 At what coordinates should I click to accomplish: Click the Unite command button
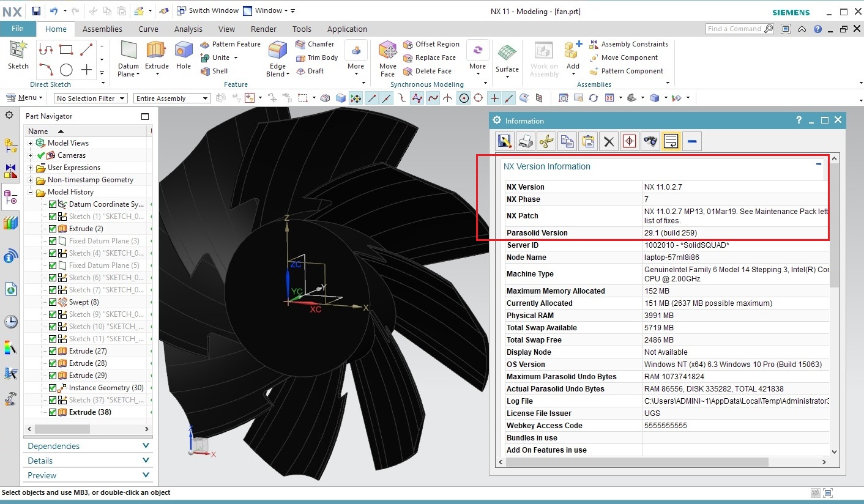coord(218,57)
